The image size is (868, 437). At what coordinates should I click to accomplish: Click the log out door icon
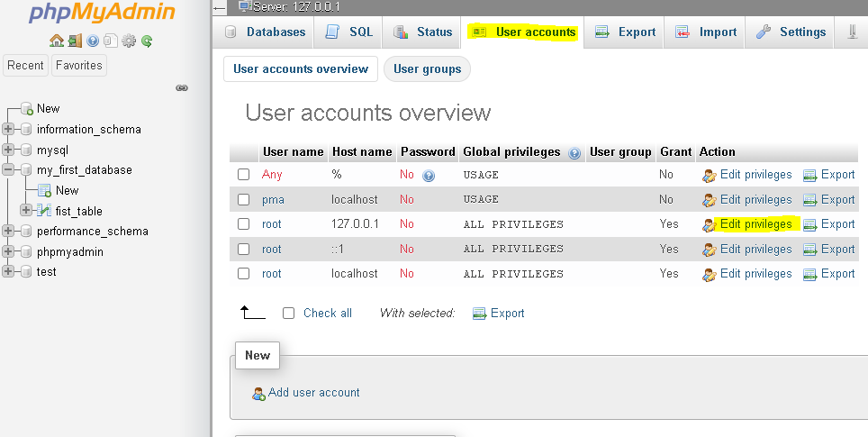pyautogui.click(x=75, y=41)
